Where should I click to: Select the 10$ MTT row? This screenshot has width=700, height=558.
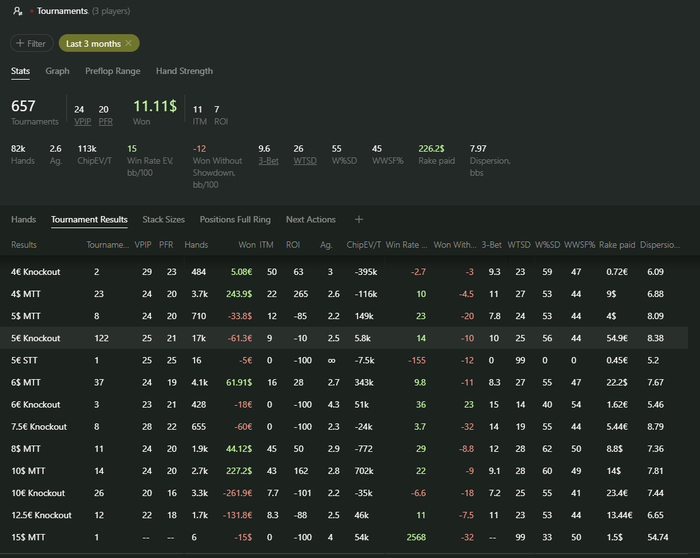(x=344, y=471)
